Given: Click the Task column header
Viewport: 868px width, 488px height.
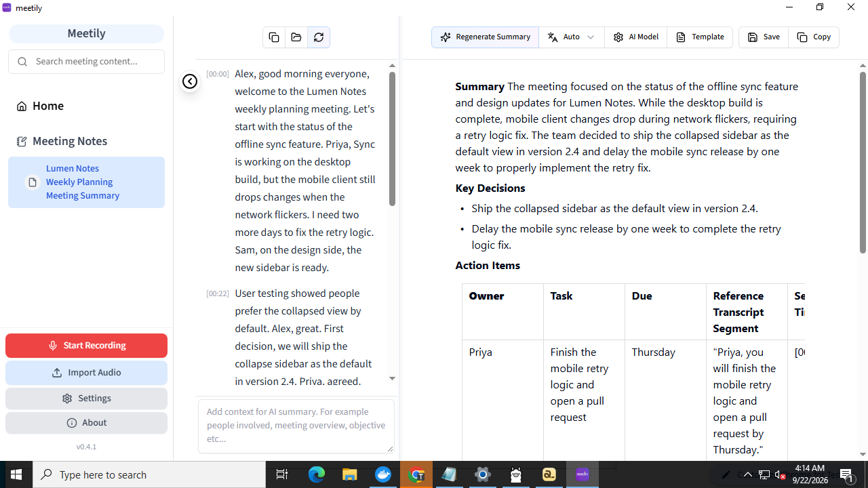Looking at the screenshot, I should tap(584, 312).
